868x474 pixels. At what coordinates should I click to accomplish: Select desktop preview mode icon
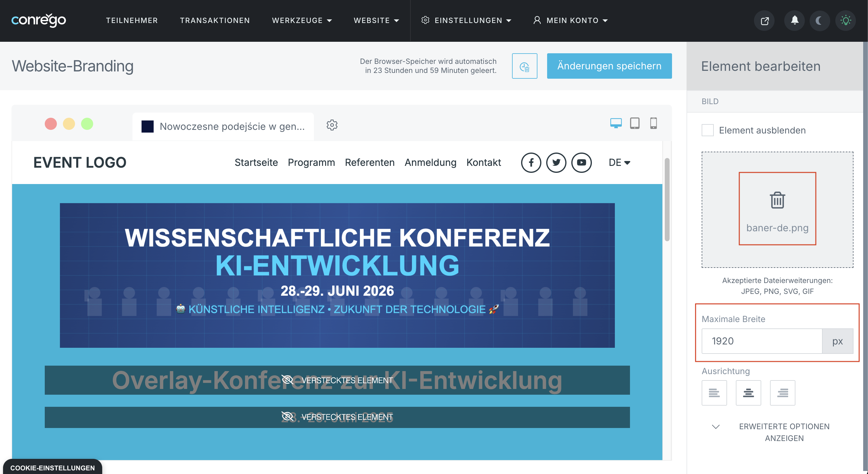[616, 123]
